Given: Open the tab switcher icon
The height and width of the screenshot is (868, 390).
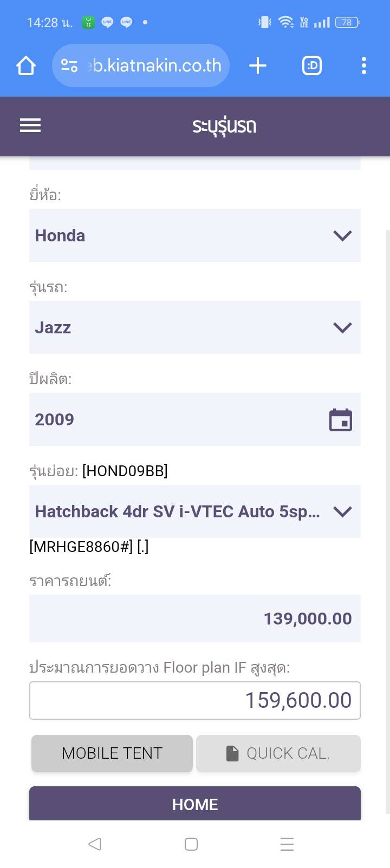Looking at the screenshot, I should tap(311, 66).
